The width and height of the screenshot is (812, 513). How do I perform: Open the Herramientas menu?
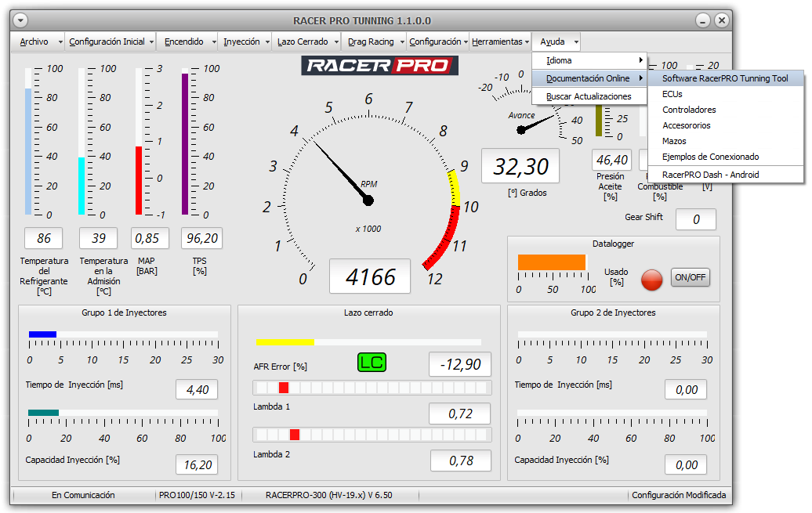click(497, 42)
